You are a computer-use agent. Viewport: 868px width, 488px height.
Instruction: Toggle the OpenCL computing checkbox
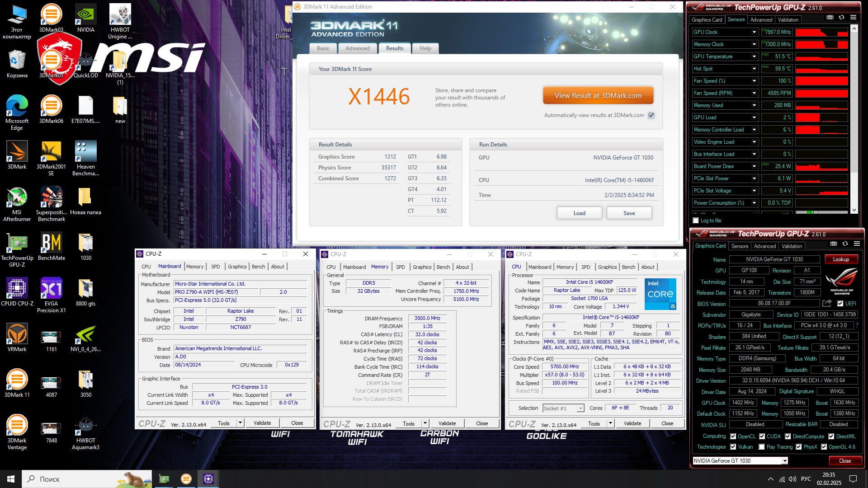(733, 436)
